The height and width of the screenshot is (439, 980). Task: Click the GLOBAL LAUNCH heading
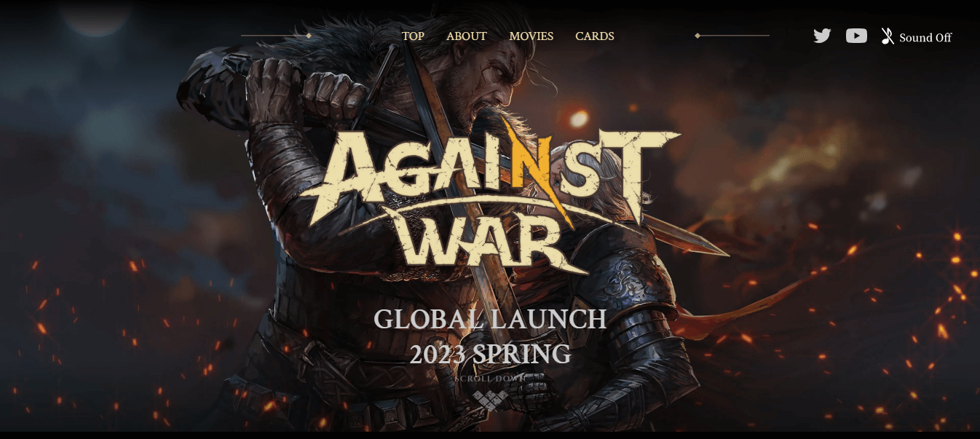pyautogui.click(x=490, y=320)
